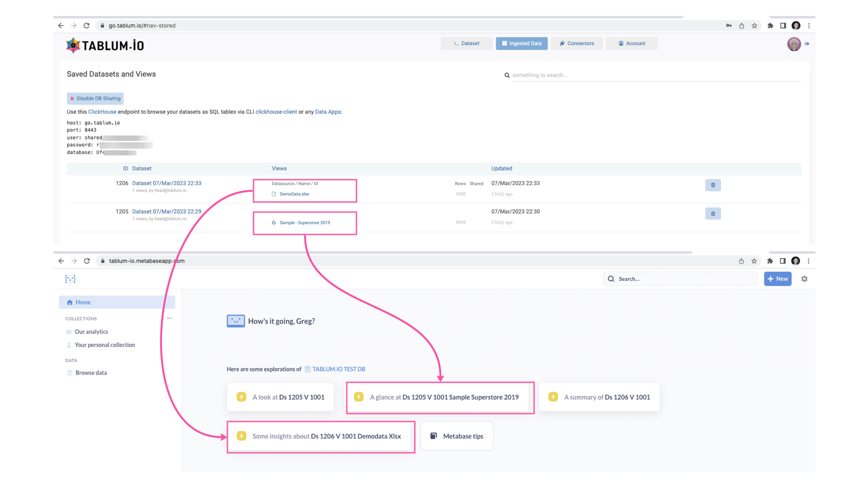Bookmark the go.tablum.io page
Image resolution: width=868 pixels, height=488 pixels.
tap(754, 26)
